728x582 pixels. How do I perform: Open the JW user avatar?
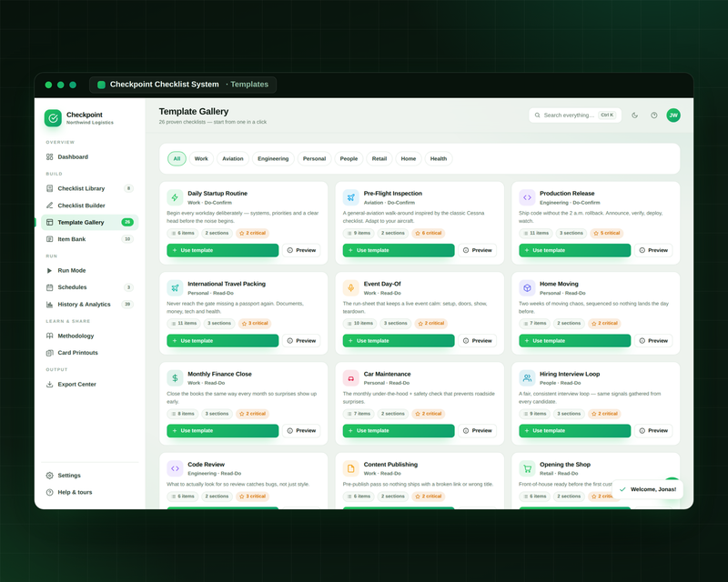click(x=673, y=115)
